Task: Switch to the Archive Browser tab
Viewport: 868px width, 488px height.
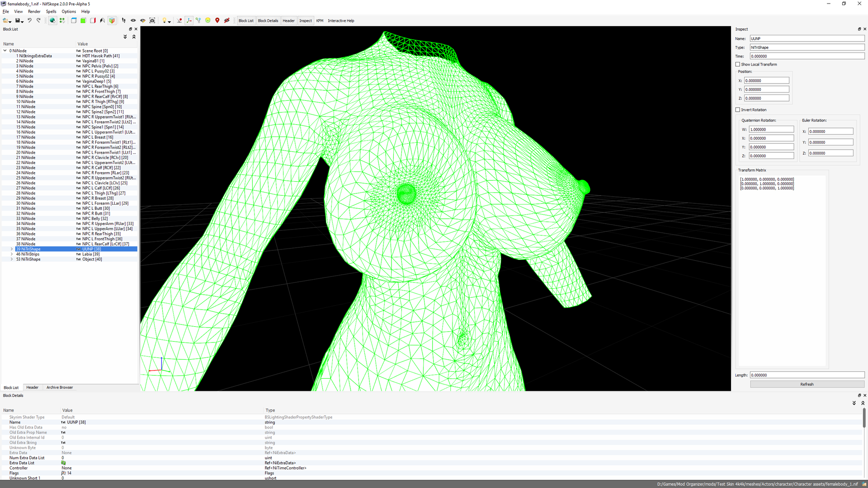Action: [60, 388]
